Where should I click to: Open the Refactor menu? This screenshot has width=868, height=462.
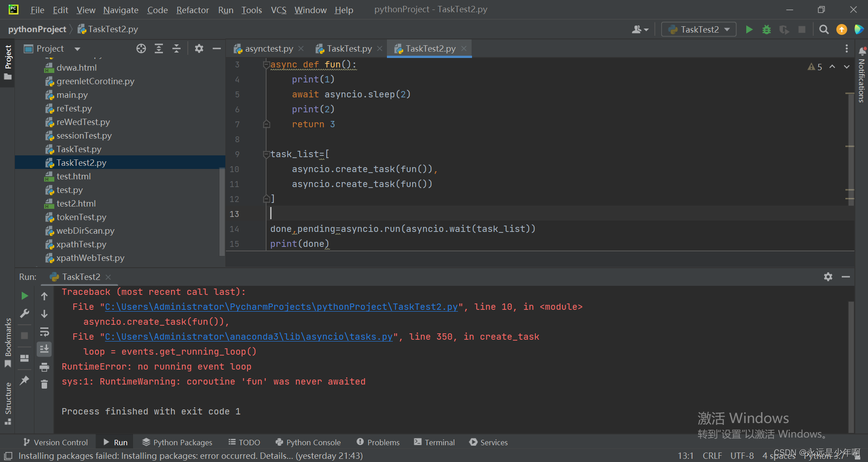[x=192, y=10]
